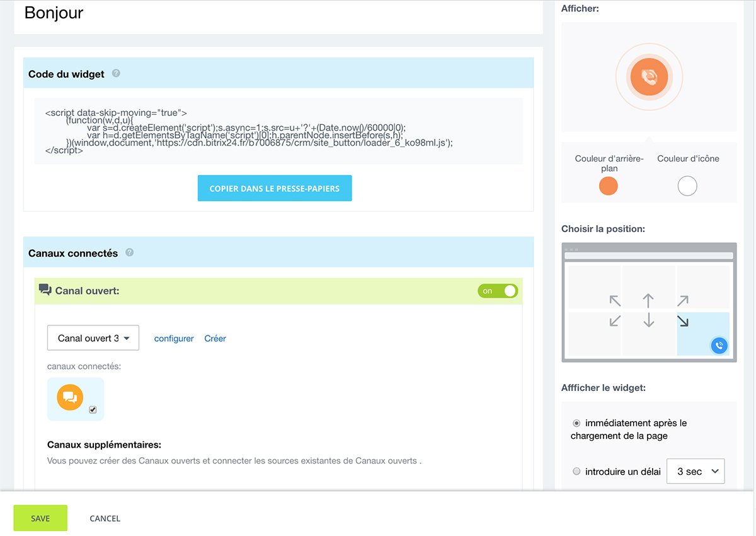
Task: Click help icon next to Code du widget
Action: tap(116, 73)
